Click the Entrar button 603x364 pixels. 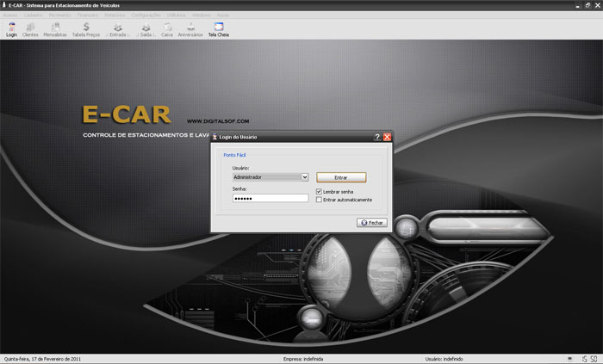341,177
